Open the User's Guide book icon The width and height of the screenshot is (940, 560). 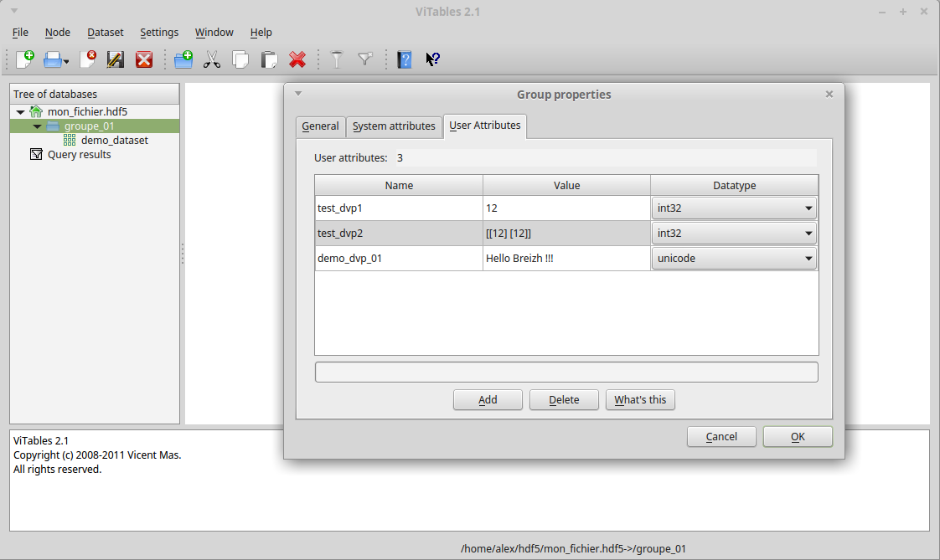click(x=405, y=59)
